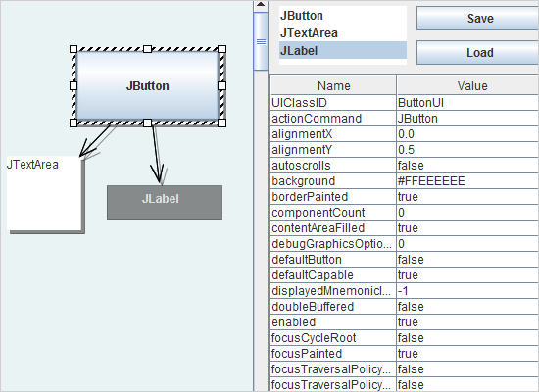Click the background property name
Viewport: 539px width, 392px height.
tap(333, 181)
